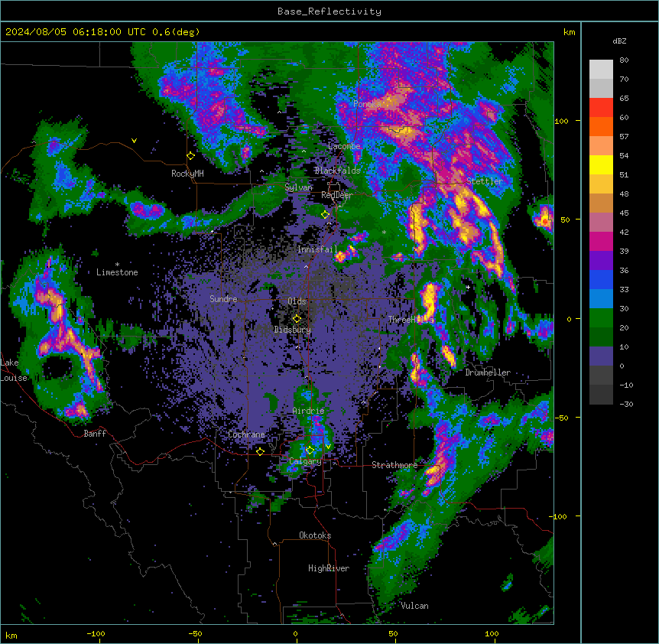Screen dimensions: 659x644
Task: Click the blue 33-36 dBZ legend swatch
Action: (601, 280)
